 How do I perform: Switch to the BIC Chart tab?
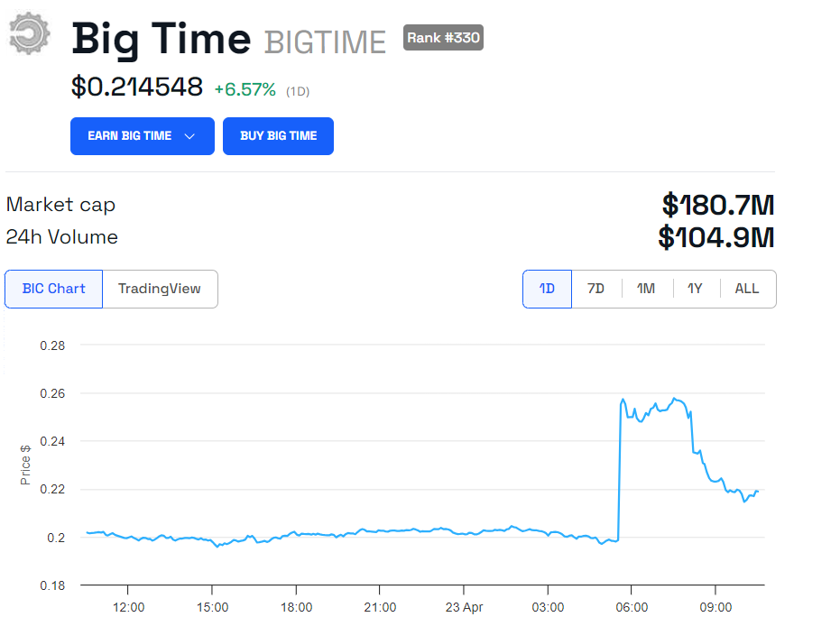coord(53,289)
